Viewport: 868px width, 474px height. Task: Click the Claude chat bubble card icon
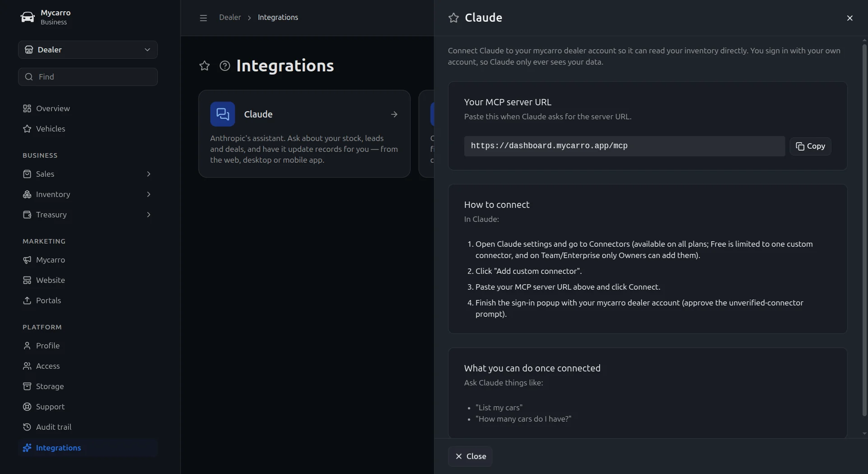[x=223, y=114]
